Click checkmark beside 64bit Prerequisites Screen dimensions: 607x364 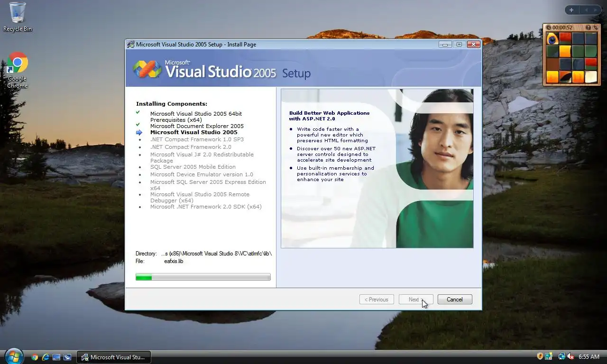pos(138,112)
